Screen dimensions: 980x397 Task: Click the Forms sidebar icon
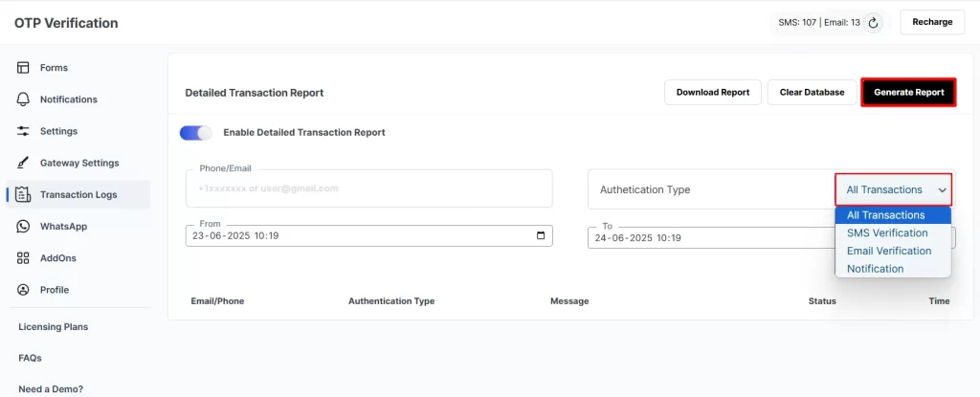click(x=23, y=68)
